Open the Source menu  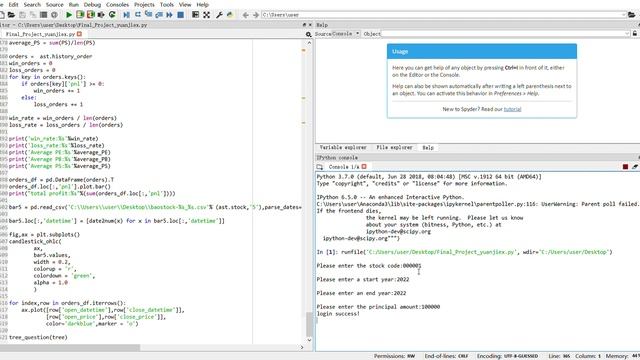[54, 4]
